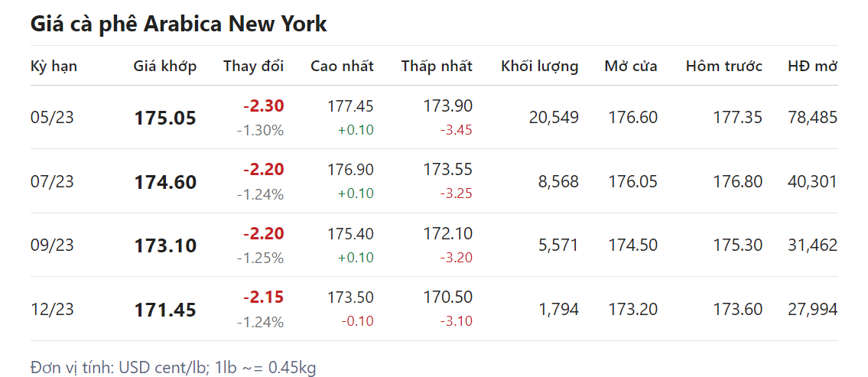
Task: Click the 'Kỳ hạn' column header
Action: click(x=54, y=66)
